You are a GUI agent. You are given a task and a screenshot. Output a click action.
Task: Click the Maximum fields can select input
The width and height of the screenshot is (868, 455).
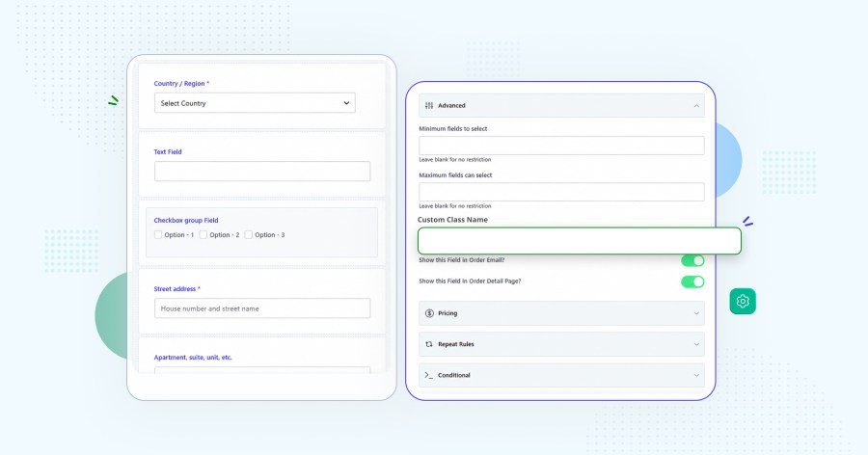[561, 192]
